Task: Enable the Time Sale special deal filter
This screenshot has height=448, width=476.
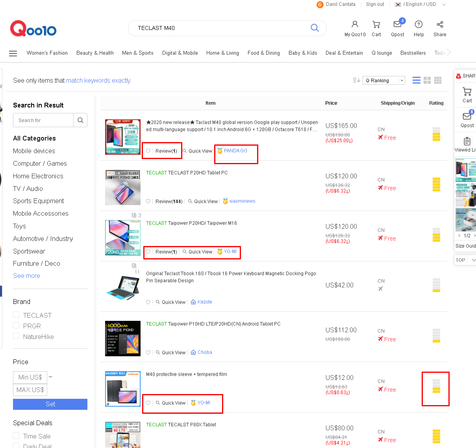Action: click(x=16, y=435)
